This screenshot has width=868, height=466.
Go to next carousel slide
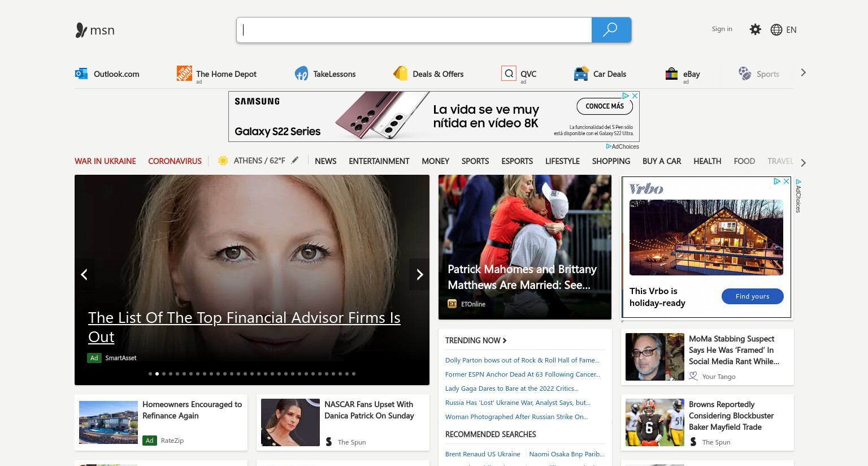tap(420, 275)
